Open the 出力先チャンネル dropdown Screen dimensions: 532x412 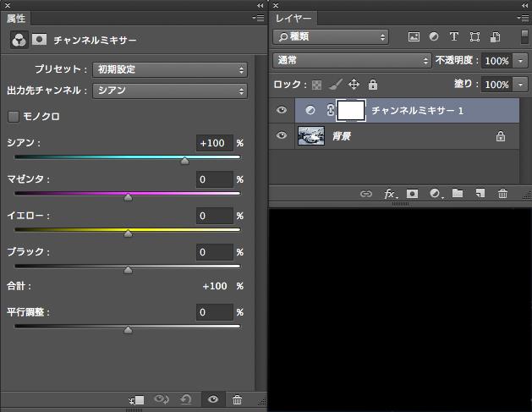coord(170,91)
